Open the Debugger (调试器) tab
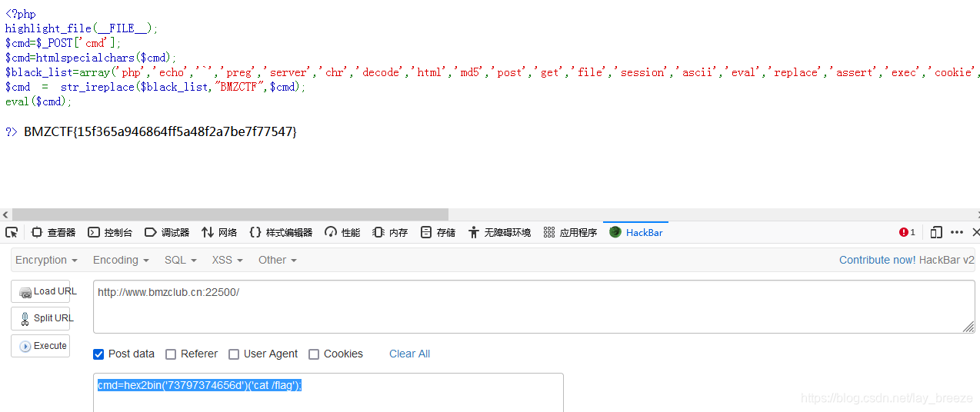The height and width of the screenshot is (412, 980). tap(167, 232)
